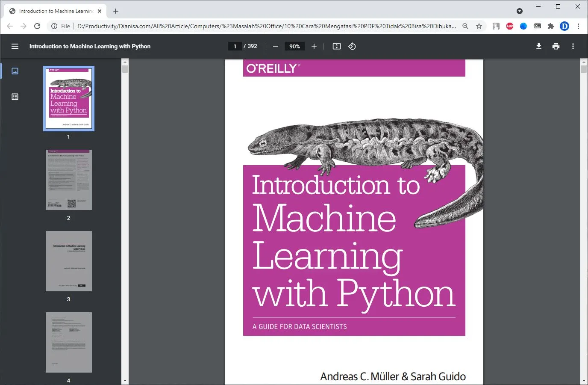The height and width of the screenshot is (385, 588).
Task: Print the PDF document
Action: 556,46
